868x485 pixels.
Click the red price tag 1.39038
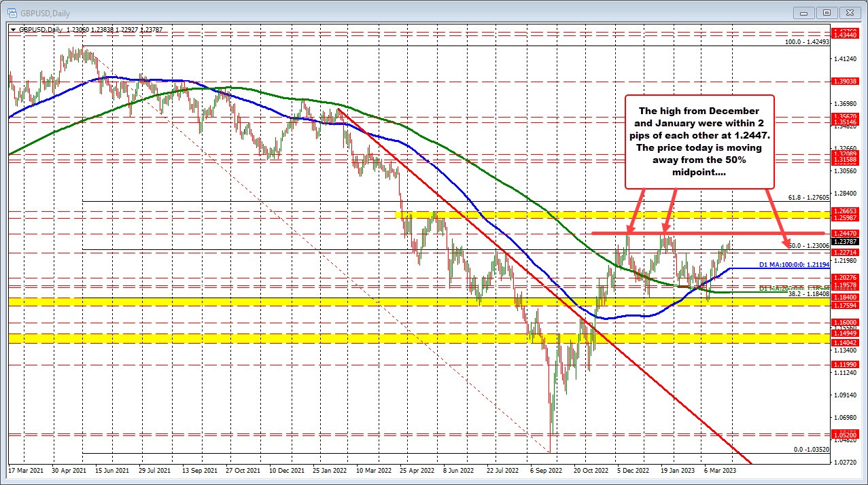(x=846, y=81)
